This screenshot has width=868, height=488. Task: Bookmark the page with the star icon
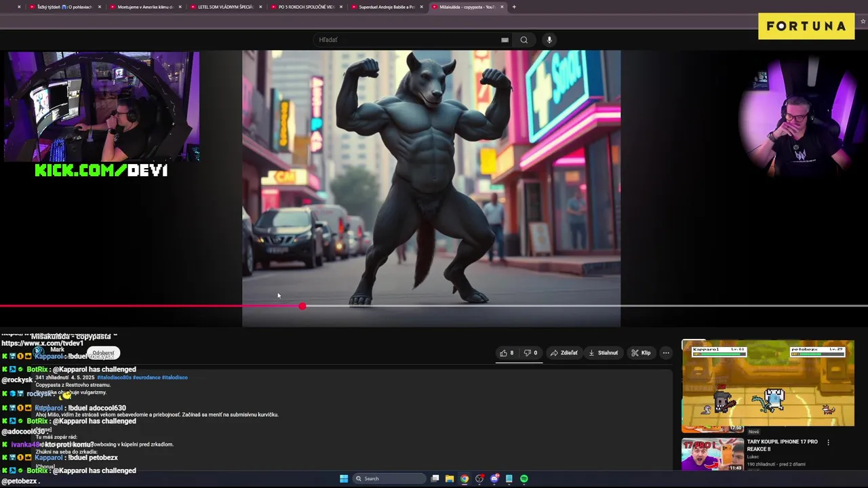[x=863, y=22]
